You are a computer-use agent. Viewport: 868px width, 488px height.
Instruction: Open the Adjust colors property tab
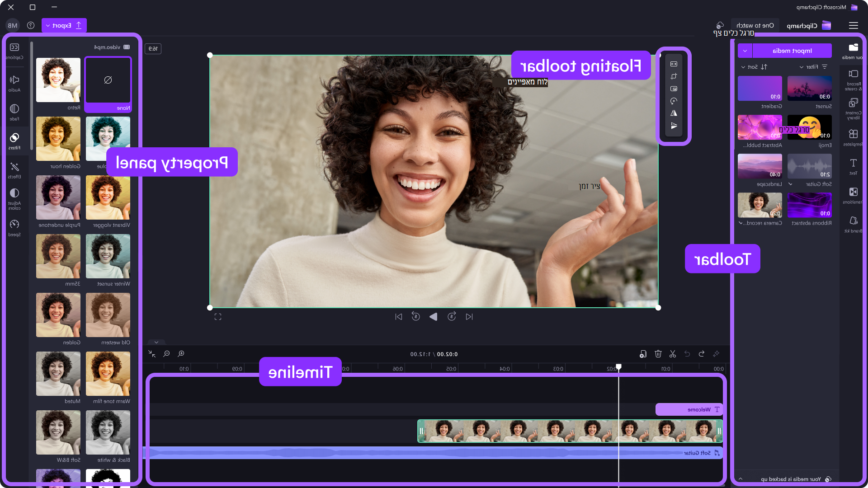coord(14,199)
